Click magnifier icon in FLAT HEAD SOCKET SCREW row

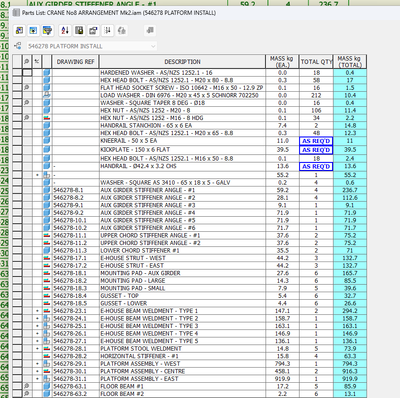[x=27, y=88]
